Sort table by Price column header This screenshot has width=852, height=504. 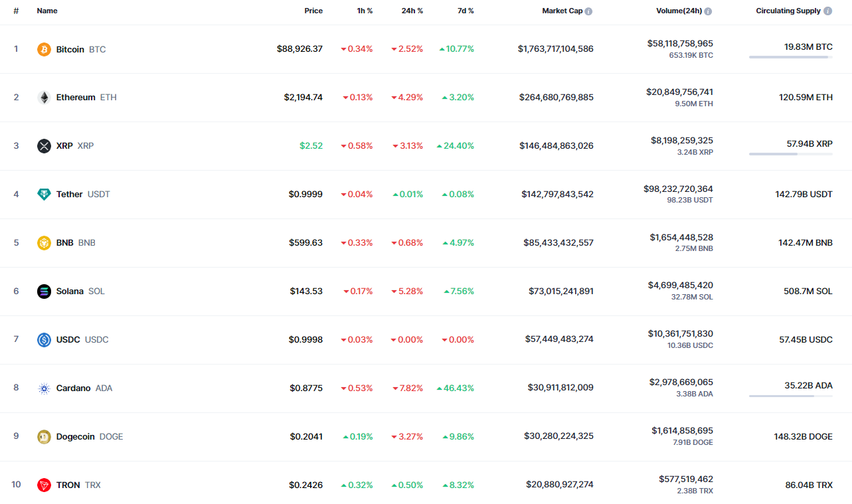(x=313, y=11)
